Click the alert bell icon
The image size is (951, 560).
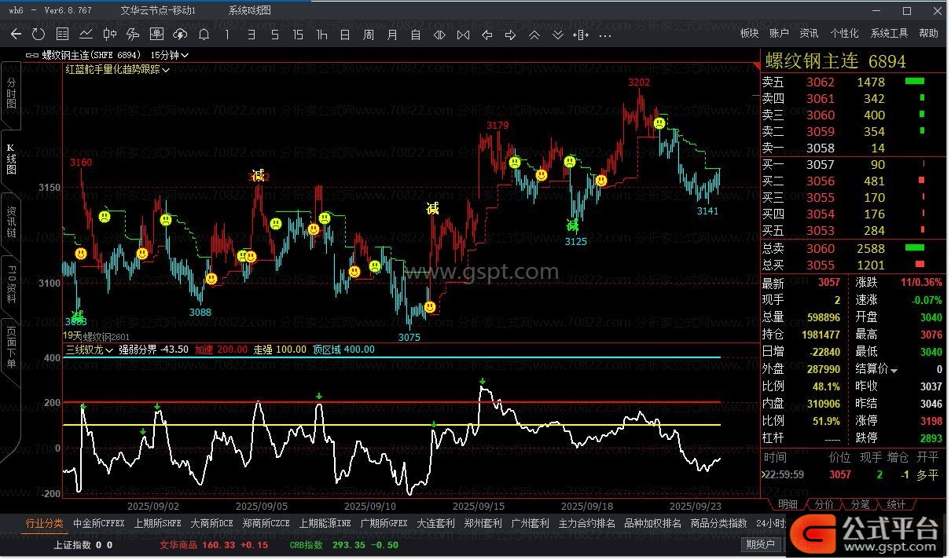204,35
